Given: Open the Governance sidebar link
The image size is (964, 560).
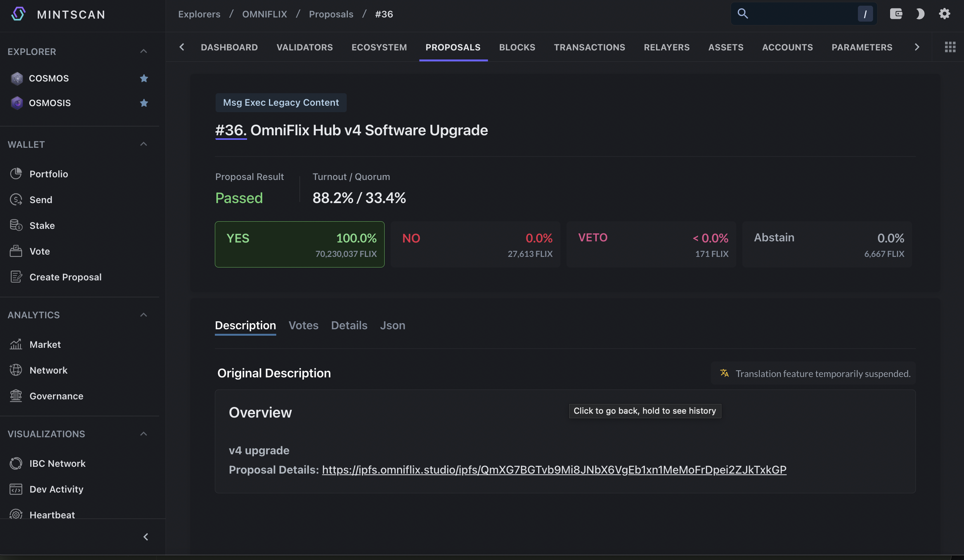Looking at the screenshot, I should (56, 396).
